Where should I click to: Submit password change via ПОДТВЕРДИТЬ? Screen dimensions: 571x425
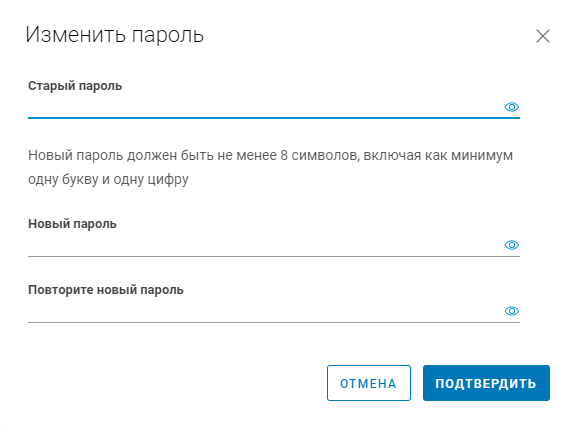coord(486,383)
